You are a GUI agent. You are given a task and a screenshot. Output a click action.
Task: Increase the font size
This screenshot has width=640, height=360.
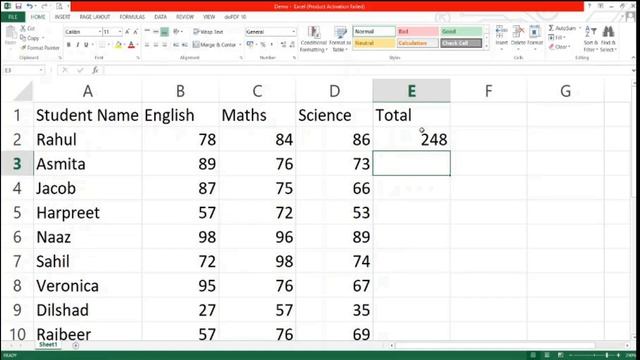[x=127, y=32]
